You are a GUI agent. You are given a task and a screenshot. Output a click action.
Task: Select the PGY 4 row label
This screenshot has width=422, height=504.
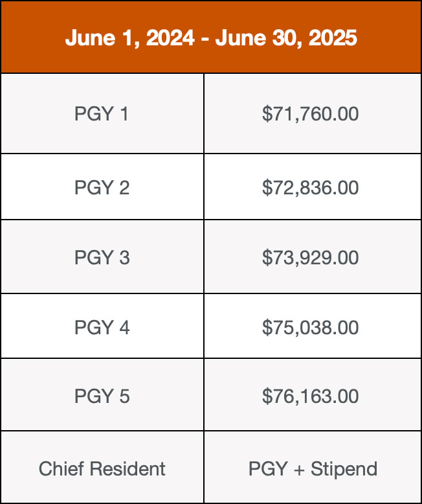[x=102, y=327]
